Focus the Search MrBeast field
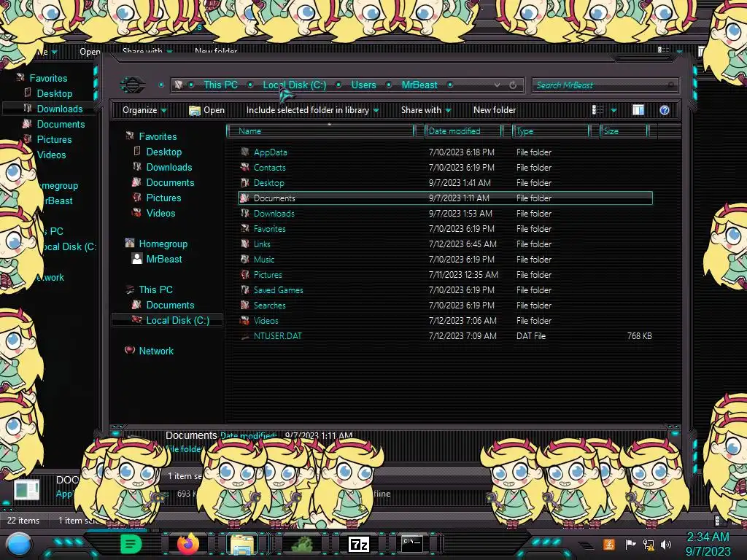Screen dimensions: 747x560 click(605, 85)
